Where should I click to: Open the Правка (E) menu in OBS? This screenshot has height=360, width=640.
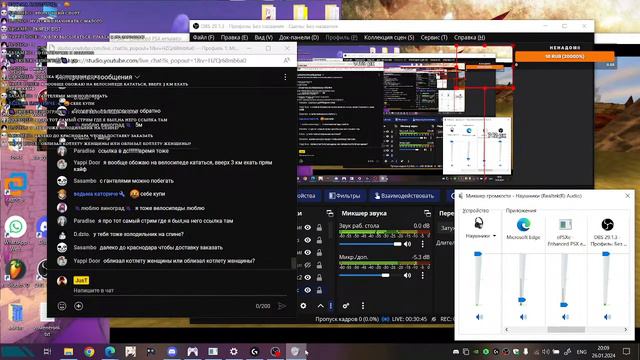click(234, 38)
